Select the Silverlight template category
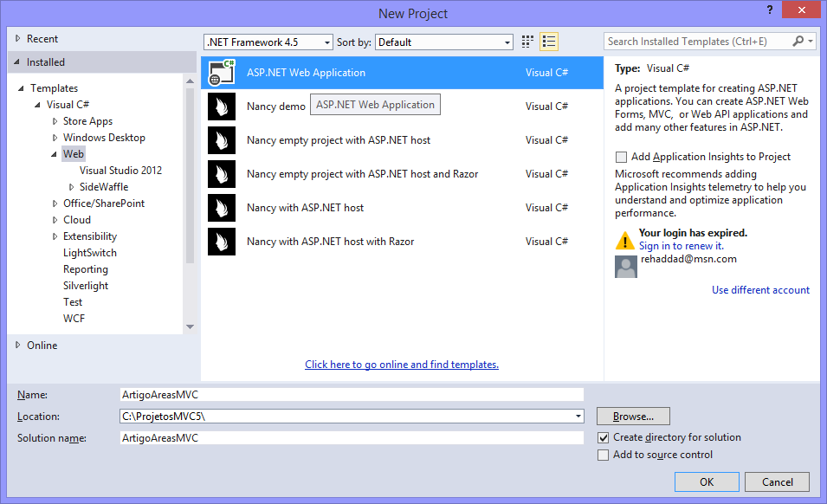Image resolution: width=827 pixels, height=504 pixels. click(86, 285)
